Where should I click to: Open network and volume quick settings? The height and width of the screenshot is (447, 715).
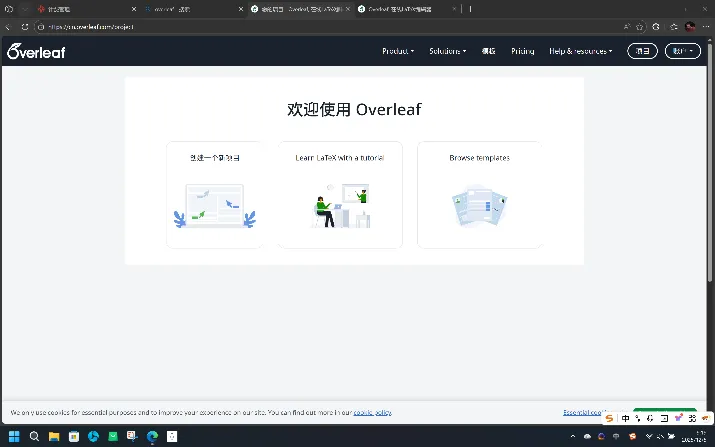(x=660, y=437)
